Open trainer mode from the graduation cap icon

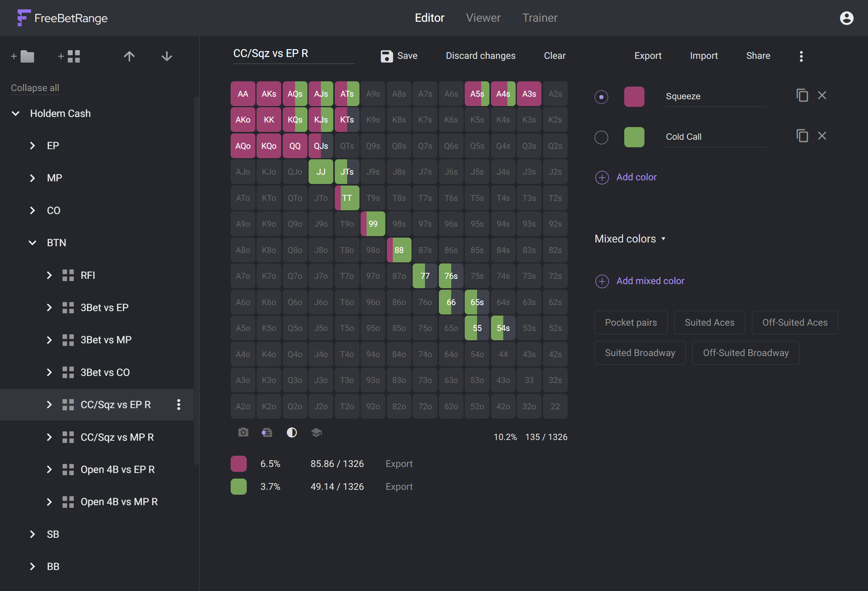pos(316,432)
